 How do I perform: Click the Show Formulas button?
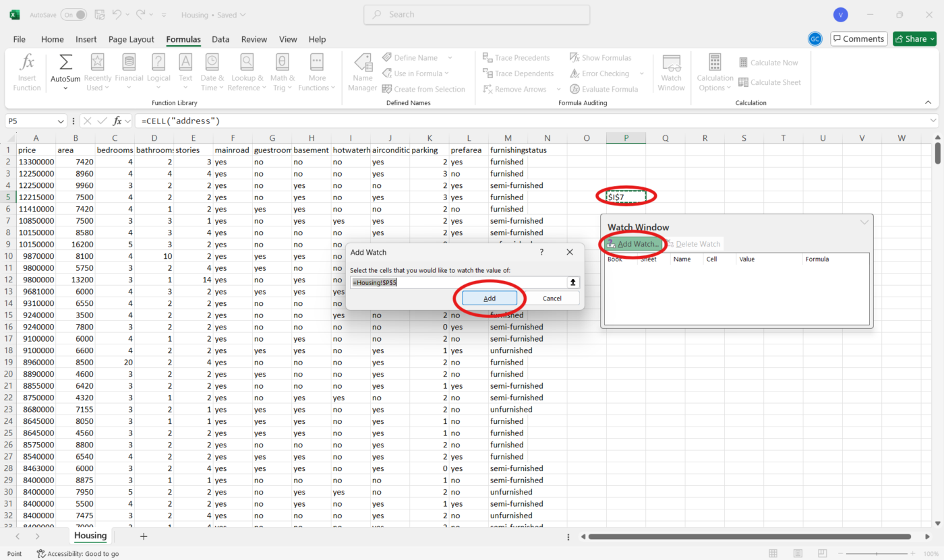tap(601, 58)
